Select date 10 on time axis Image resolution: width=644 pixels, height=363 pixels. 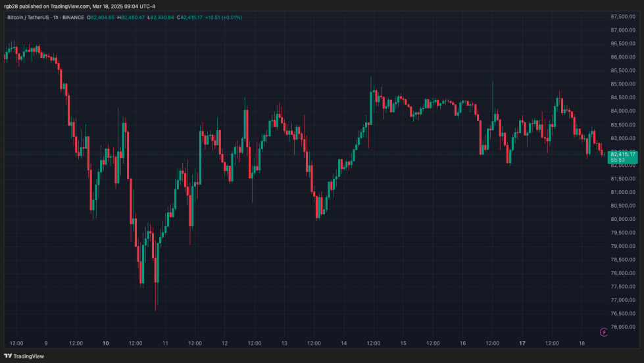click(x=106, y=343)
